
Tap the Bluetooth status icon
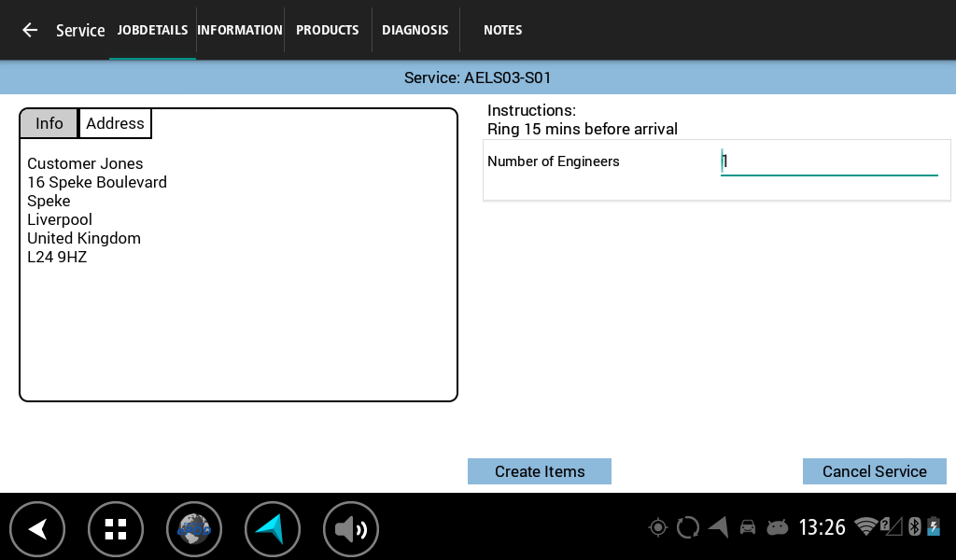click(915, 526)
